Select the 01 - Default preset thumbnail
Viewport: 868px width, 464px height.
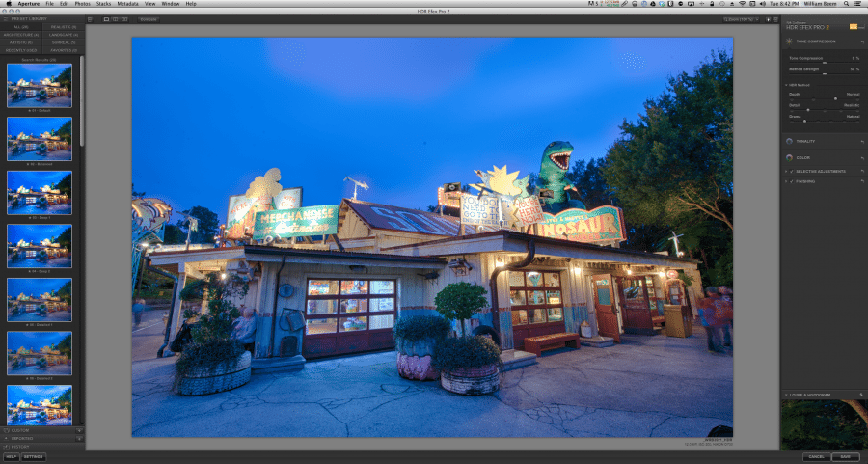pyautogui.click(x=40, y=85)
